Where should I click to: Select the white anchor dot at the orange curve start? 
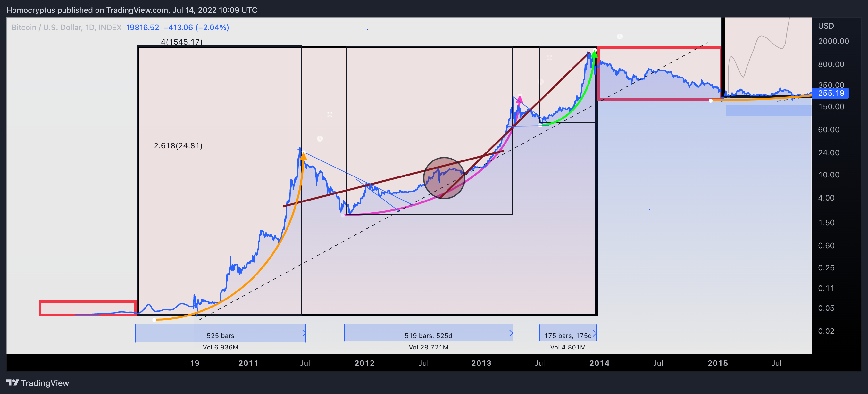(154, 320)
